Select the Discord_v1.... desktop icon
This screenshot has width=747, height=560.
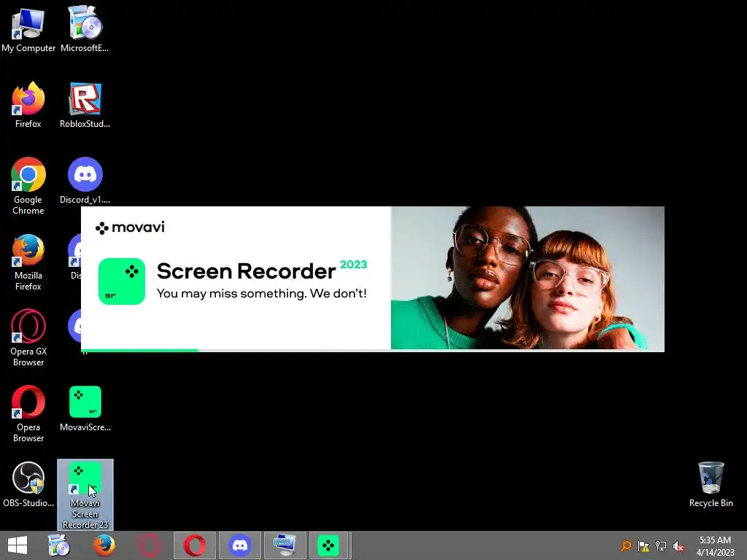click(85, 181)
